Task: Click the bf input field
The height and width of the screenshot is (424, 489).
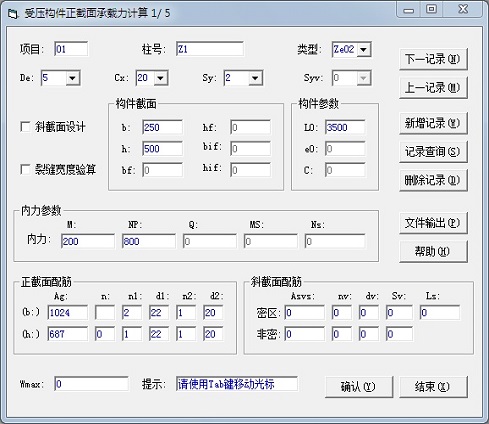Action: [163, 170]
